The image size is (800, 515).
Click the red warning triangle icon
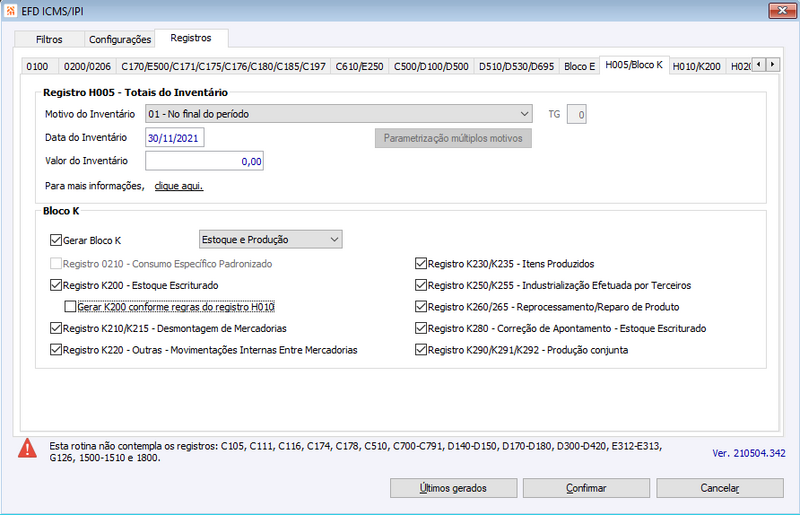(27, 448)
